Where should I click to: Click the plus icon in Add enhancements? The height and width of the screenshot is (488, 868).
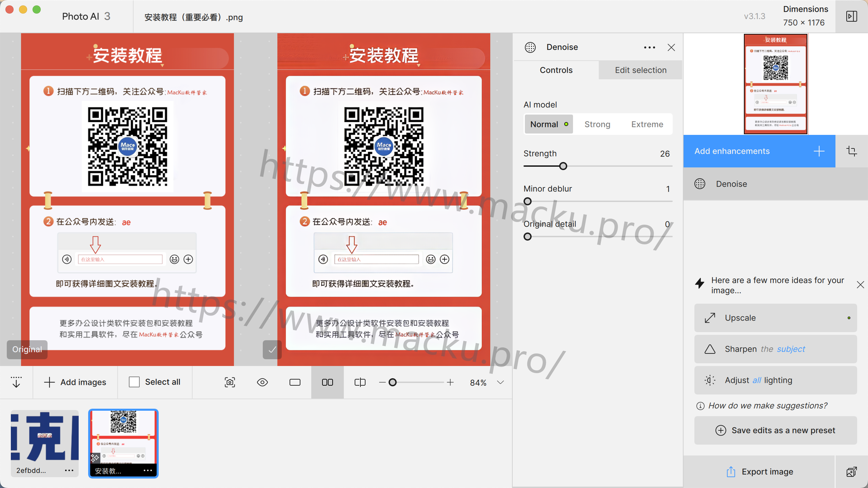click(x=819, y=151)
